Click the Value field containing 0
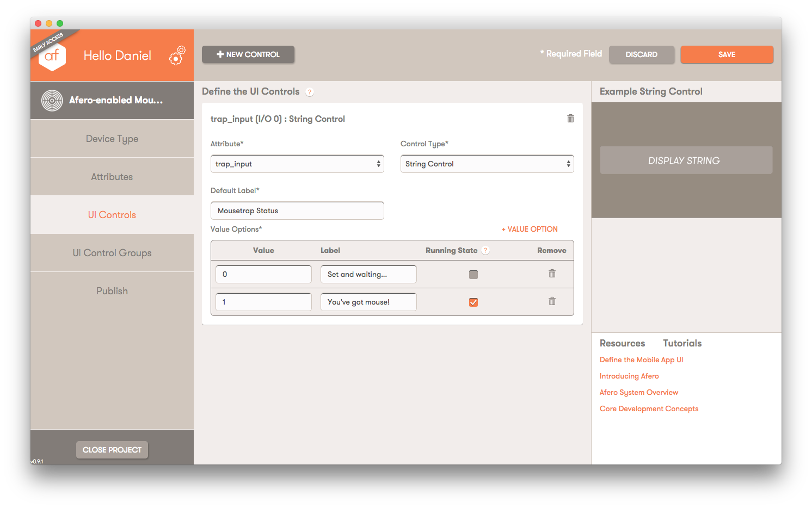The image size is (812, 508). coord(263,274)
